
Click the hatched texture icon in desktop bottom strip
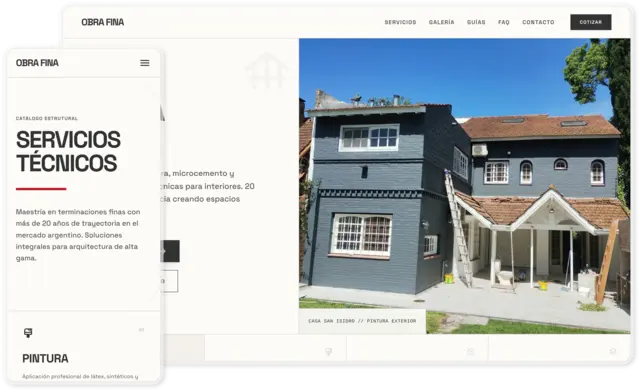tap(470, 351)
